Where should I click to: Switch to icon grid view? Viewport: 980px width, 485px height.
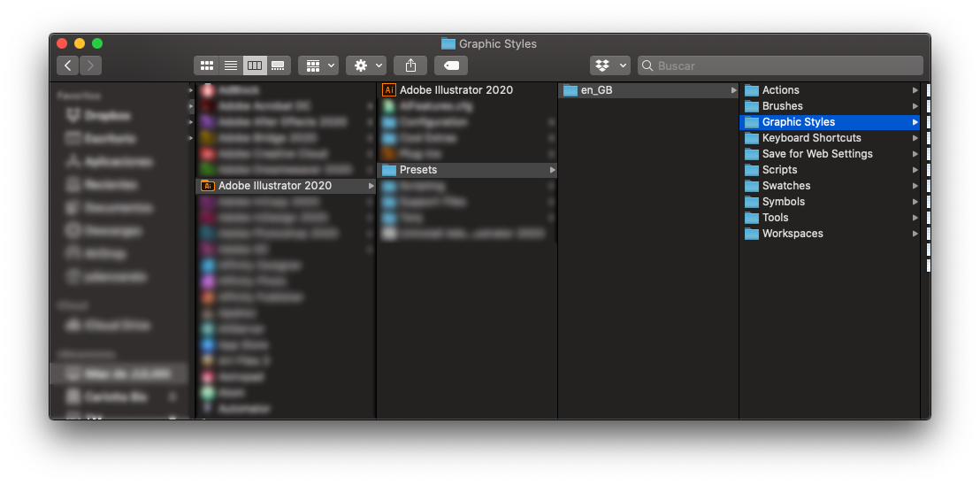[x=207, y=65]
